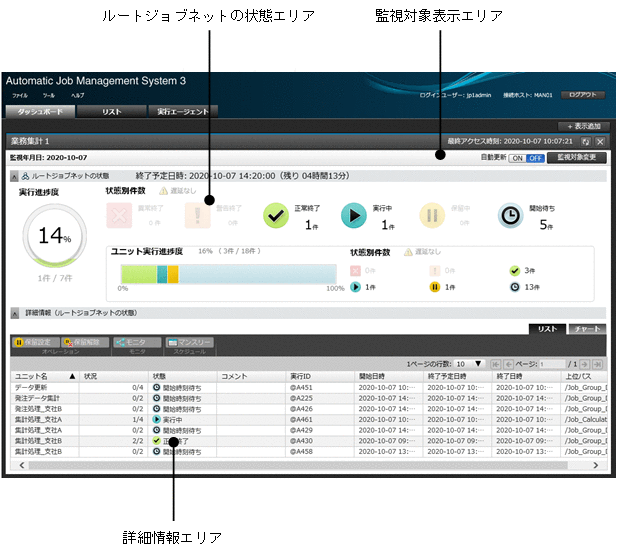Switch detail view to チャート
This screenshot has width=617, height=556.
click(587, 328)
